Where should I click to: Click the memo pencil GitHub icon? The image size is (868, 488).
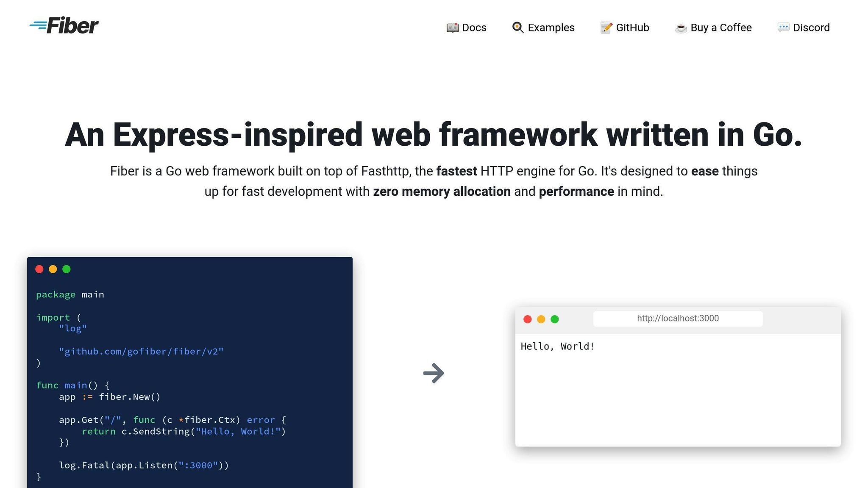point(606,28)
